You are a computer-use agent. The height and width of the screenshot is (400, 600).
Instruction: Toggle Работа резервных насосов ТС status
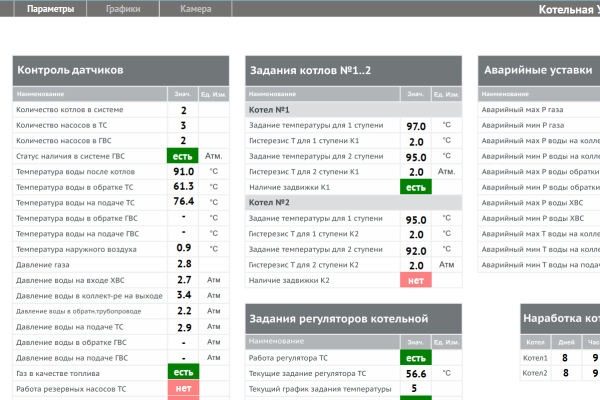(x=183, y=388)
